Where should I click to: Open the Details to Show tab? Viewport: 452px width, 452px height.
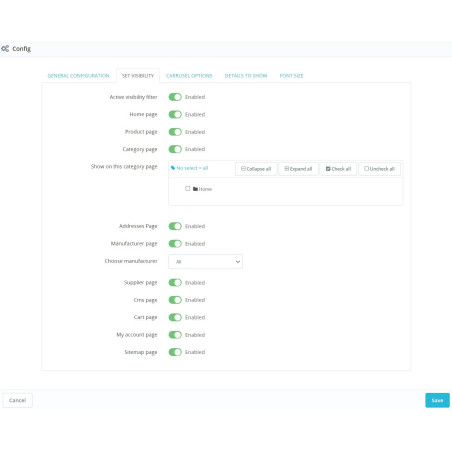246,76
